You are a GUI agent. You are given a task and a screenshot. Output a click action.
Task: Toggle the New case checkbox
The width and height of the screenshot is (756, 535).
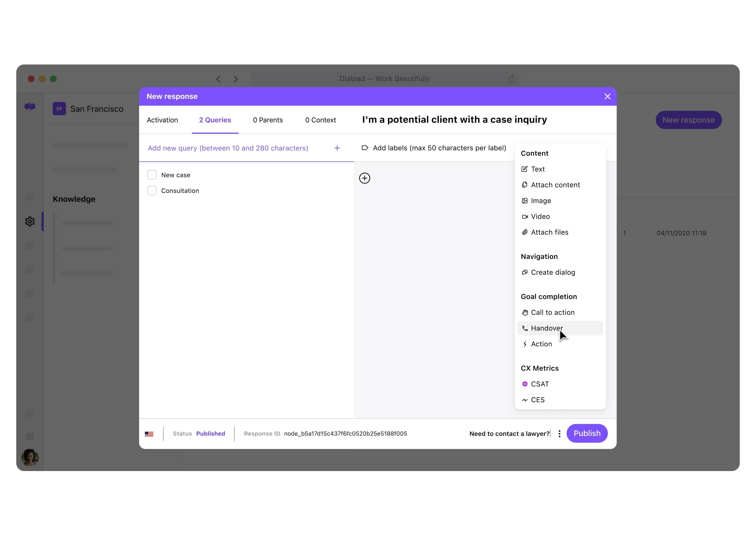(152, 175)
